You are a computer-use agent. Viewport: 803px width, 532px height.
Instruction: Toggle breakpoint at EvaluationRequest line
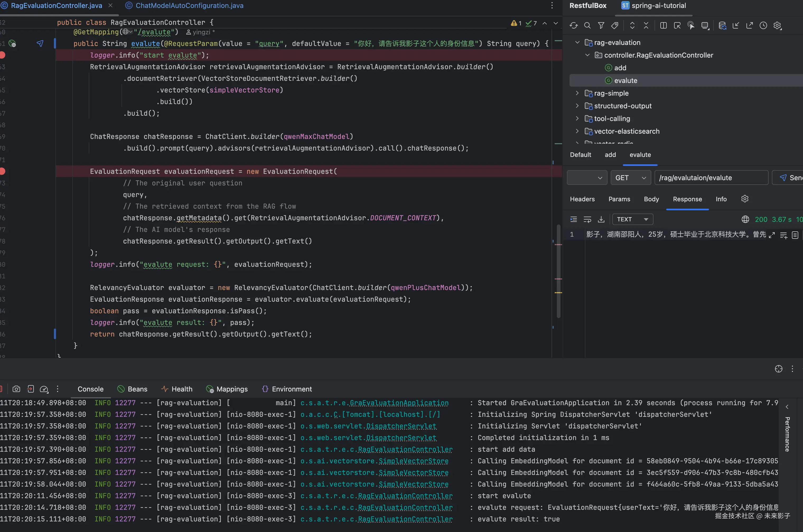click(x=3, y=171)
